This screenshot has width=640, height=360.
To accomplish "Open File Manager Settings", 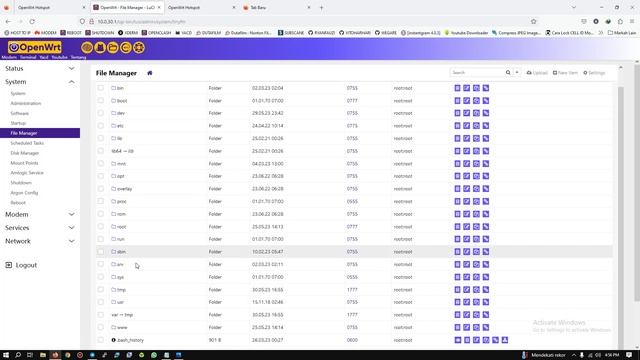I will coord(594,73).
